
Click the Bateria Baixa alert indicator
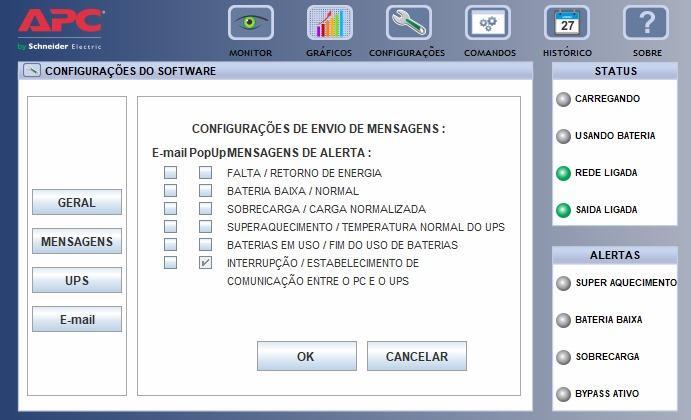click(563, 320)
